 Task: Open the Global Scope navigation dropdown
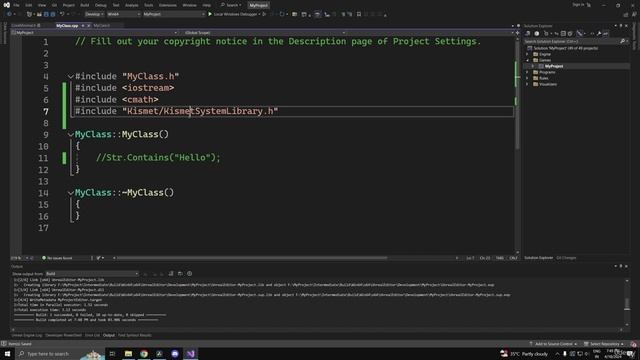264,32
